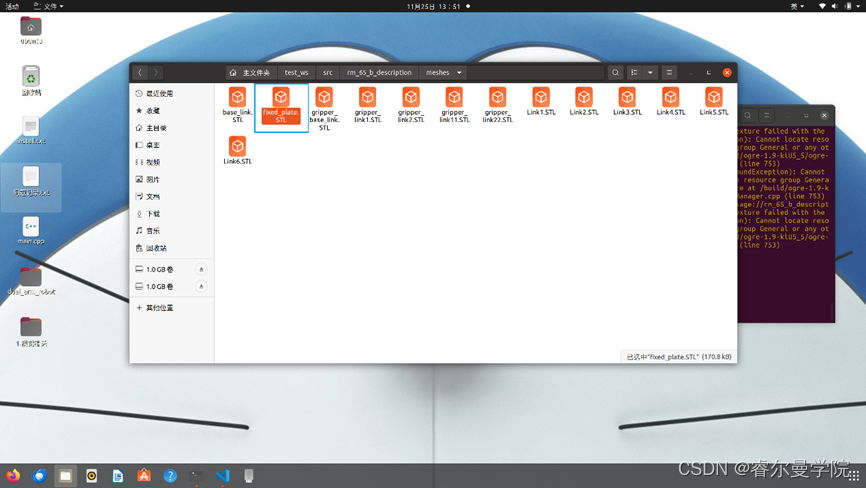
Task: Open 桌面 in the sidebar
Action: pos(172,145)
